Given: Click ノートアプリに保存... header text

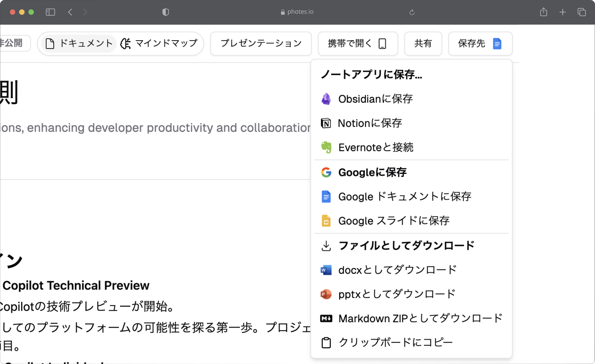Looking at the screenshot, I should point(371,75).
